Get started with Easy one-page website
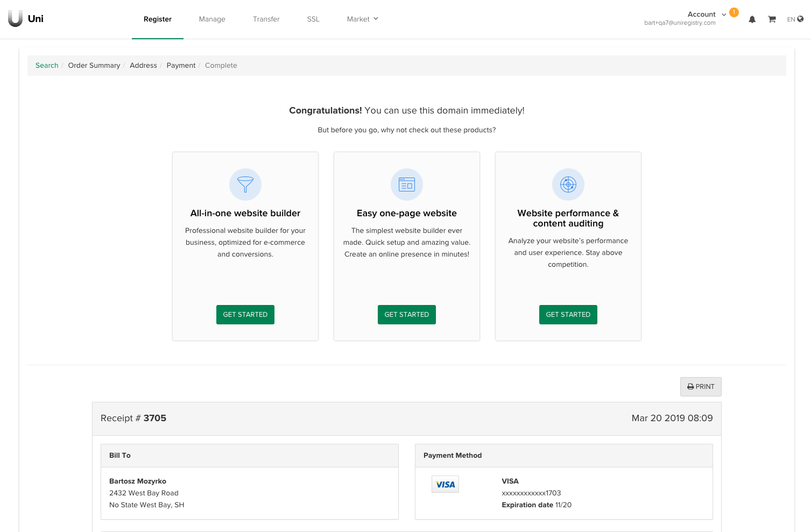Viewport: 811px width, 532px height. 407,315
